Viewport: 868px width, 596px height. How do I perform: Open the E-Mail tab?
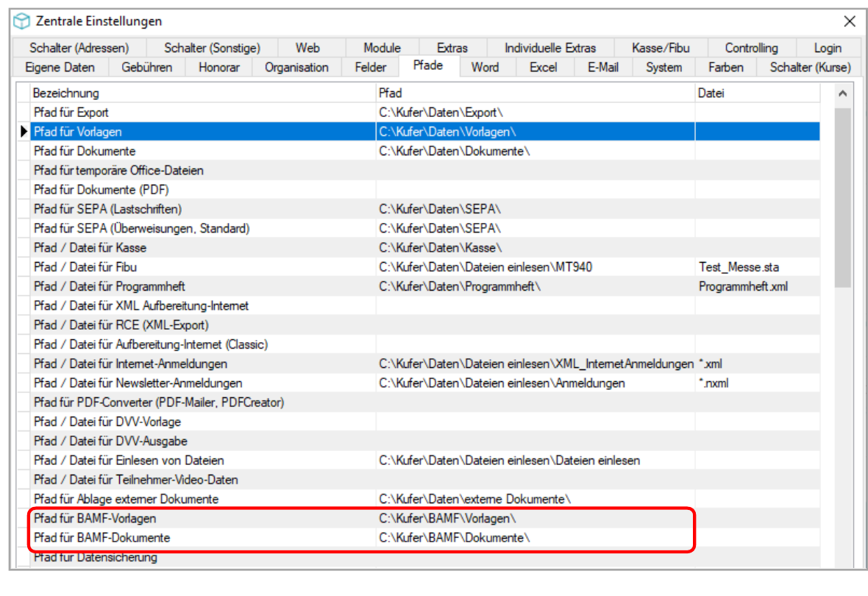[603, 68]
